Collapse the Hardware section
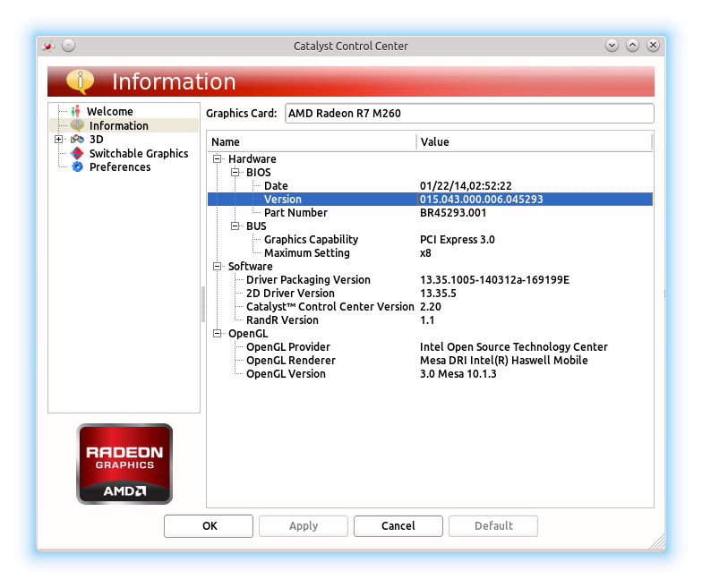This screenshot has height=588, width=702. pos(217,158)
